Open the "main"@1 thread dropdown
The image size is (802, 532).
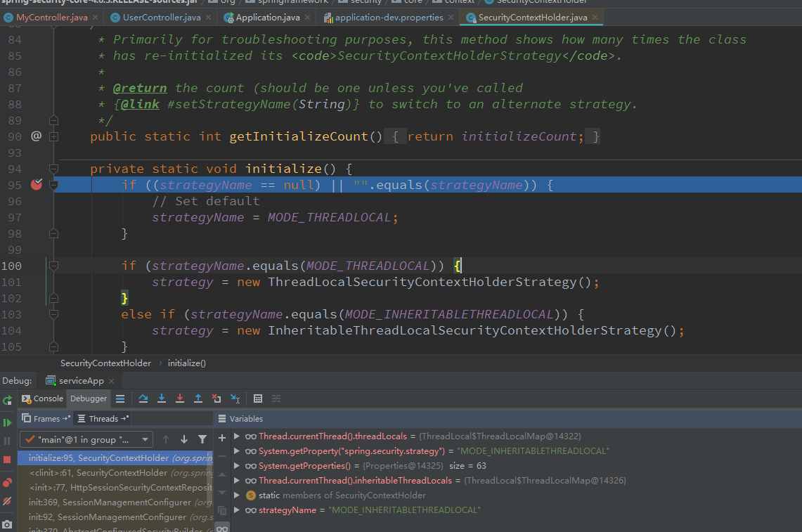pyautogui.click(x=86, y=439)
